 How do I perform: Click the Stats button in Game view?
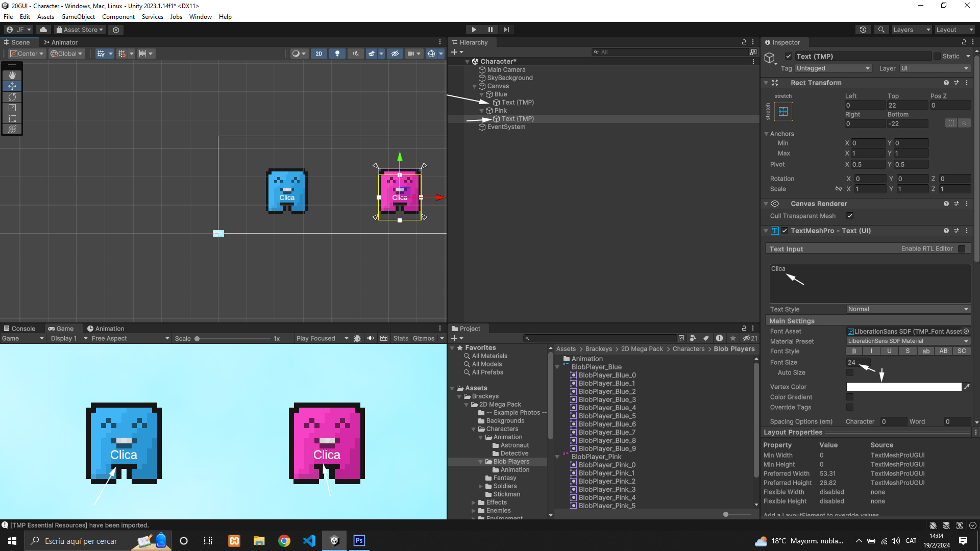click(x=401, y=339)
